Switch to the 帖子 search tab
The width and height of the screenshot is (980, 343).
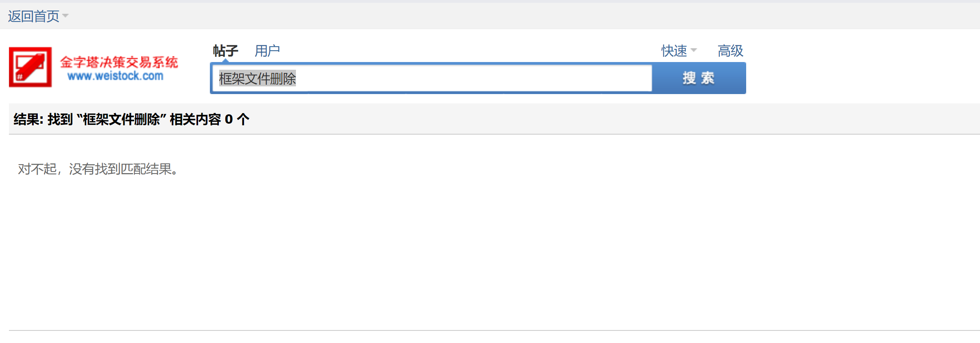pyautogui.click(x=225, y=51)
